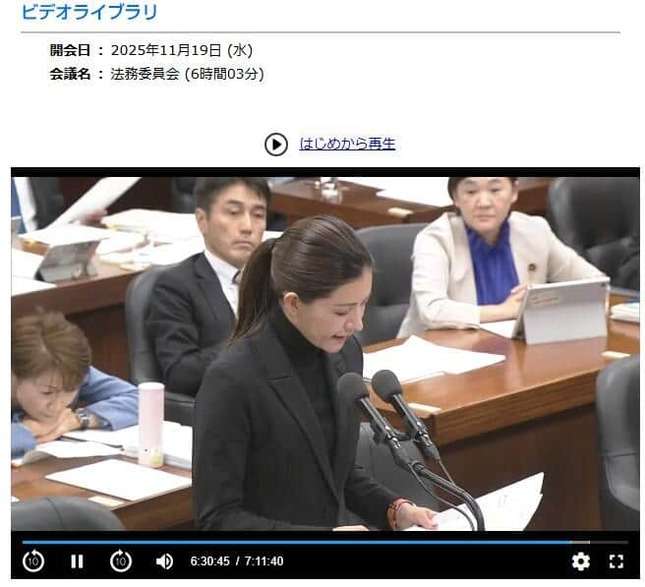Screen dimensions: 645x587
Task: Enter fullscreen mode
Action: point(616,561)
